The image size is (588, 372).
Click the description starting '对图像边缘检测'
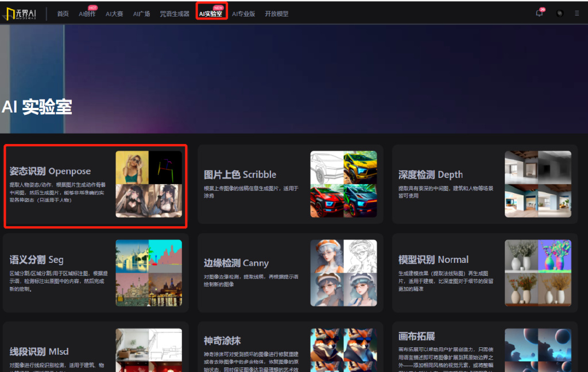pos(252,280)
